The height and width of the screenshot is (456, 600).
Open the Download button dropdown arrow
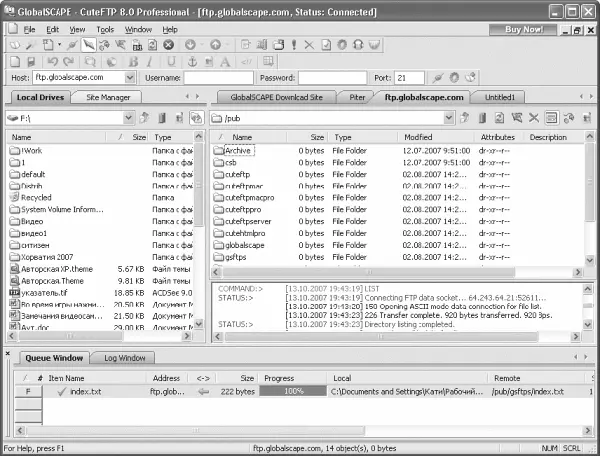click(x=201, y=45)
